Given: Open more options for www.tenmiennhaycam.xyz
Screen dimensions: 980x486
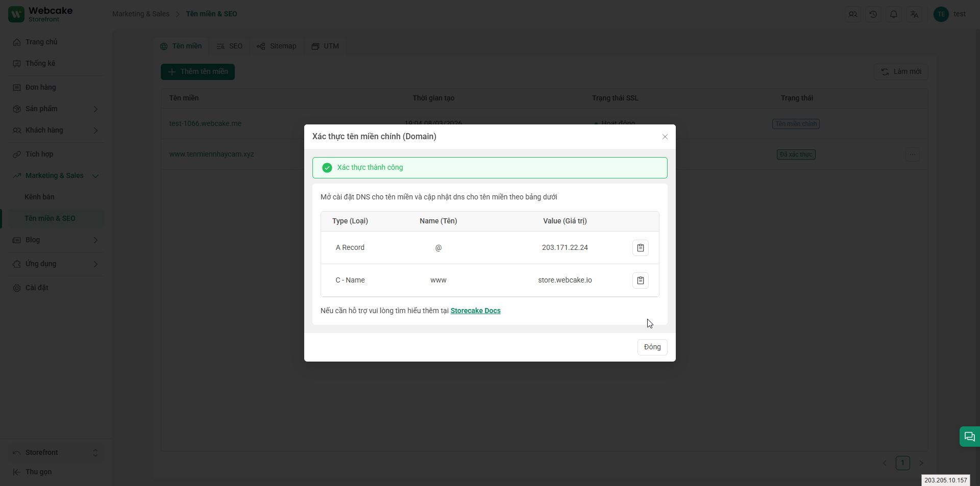Looking at the screenshot, I should (912, 155).
